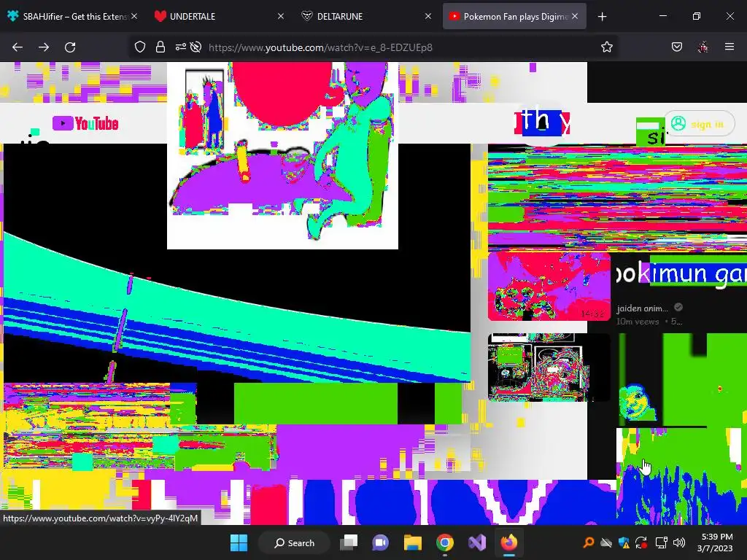Restore down the Firefox window
The image size is (747, 560).
click(x=697, y=16)
